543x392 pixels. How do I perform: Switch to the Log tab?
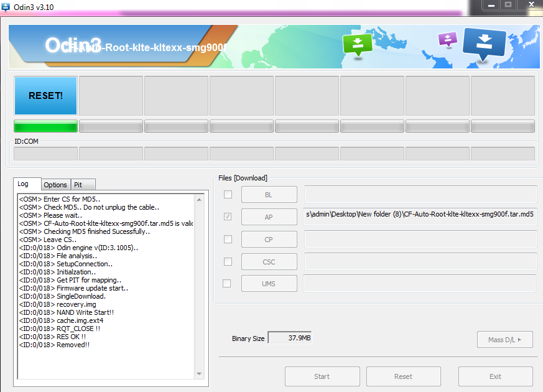27,184
